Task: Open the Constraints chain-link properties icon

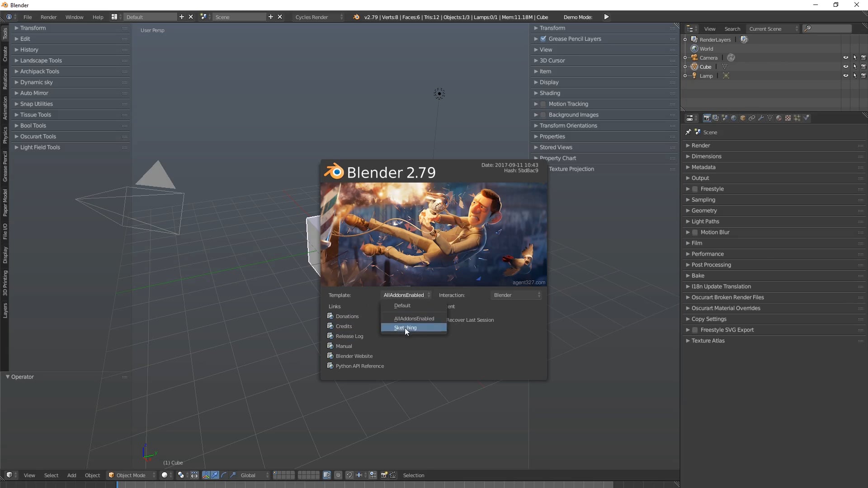Action: click(752, 118)
